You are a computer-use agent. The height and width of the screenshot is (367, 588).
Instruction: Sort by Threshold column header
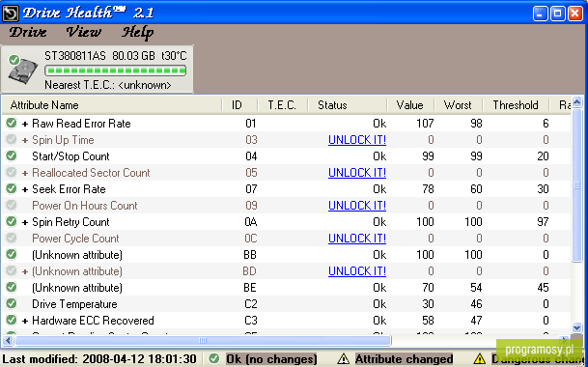[x=516, y=105]
